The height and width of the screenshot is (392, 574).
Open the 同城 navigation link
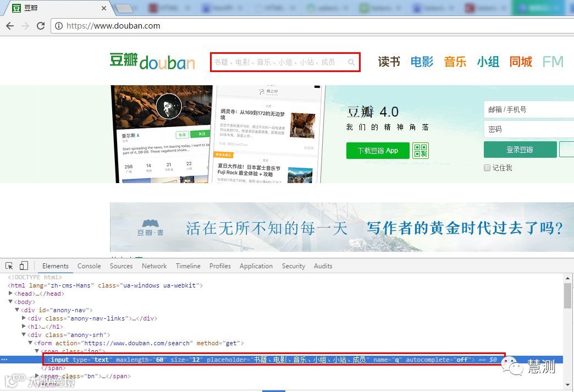(x=521, y=62)
